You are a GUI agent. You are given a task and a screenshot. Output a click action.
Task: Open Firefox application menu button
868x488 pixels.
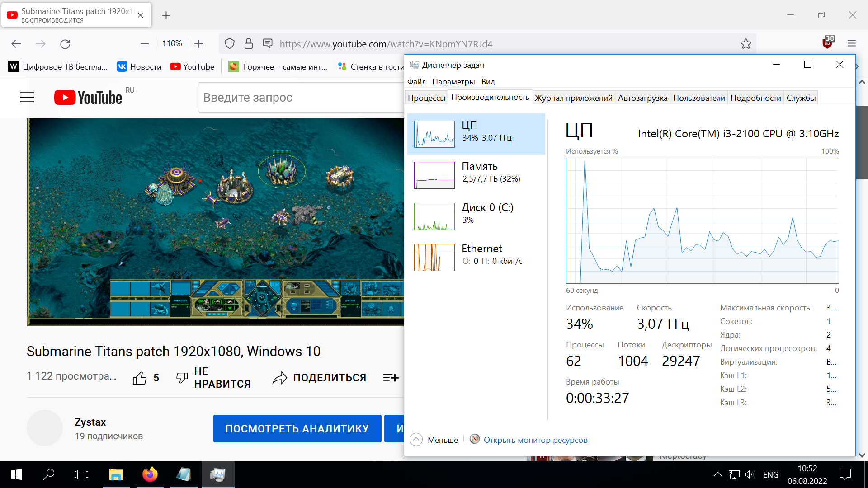coord(852,44)
